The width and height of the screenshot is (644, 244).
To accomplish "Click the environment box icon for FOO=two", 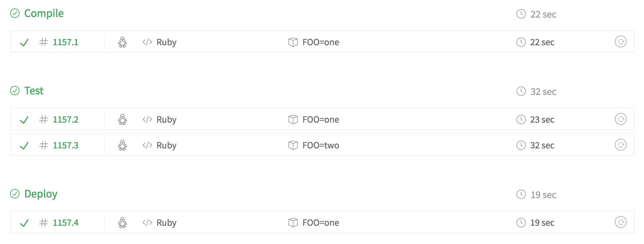I will pyautogui.click(x=293, y=145).
